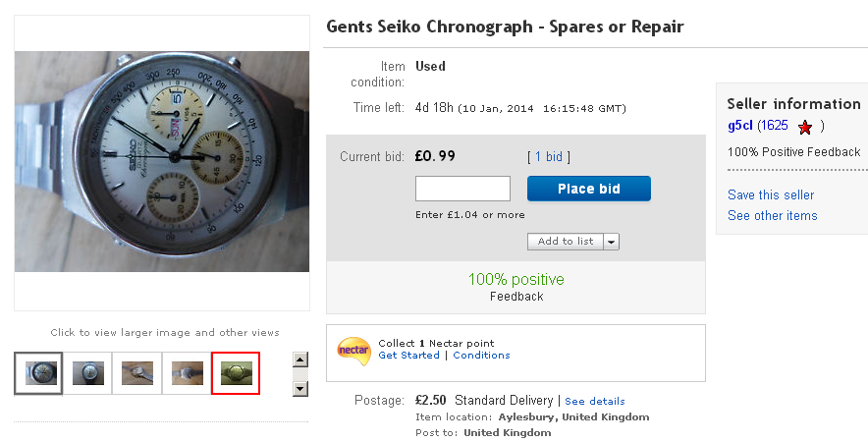Click the red feedback star icon
Image resolution: width=868 pixels, height=442 pixels.
[805, 127]
